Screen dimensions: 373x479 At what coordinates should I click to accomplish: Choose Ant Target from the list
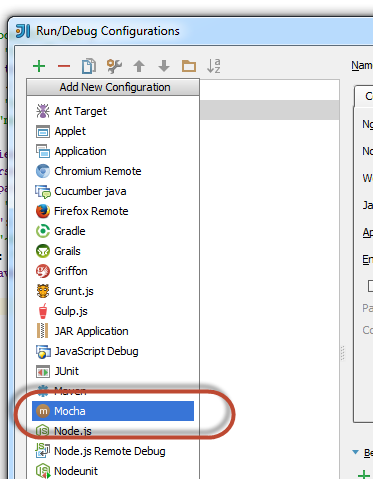point(113,111)
